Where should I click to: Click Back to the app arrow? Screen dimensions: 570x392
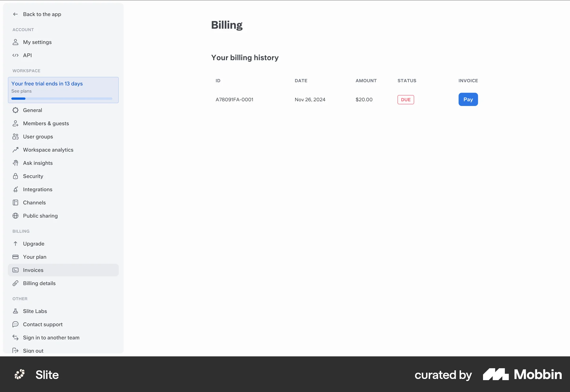15,14
